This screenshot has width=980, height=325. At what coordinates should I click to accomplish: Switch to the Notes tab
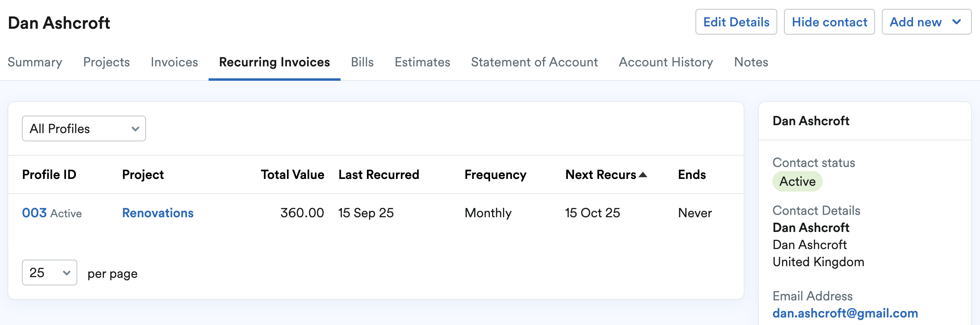click(x=751, y=62)
